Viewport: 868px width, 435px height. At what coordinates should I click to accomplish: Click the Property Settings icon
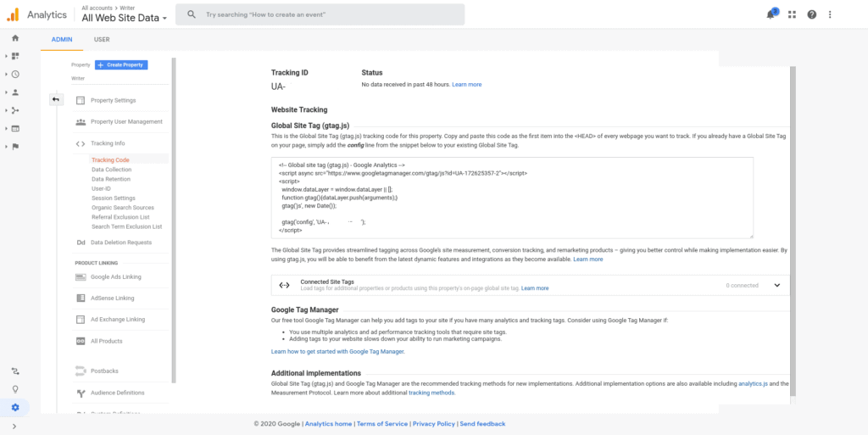click(x=81, y=100)
